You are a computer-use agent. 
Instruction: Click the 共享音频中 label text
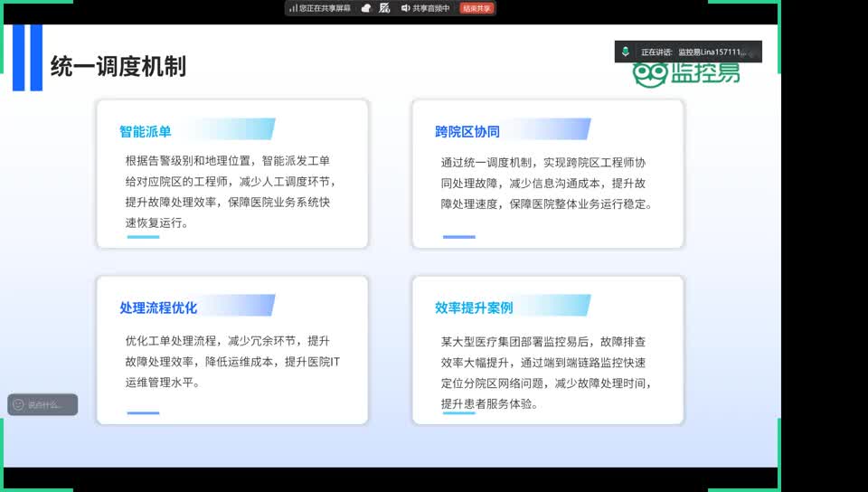click(x=431, y=8)
